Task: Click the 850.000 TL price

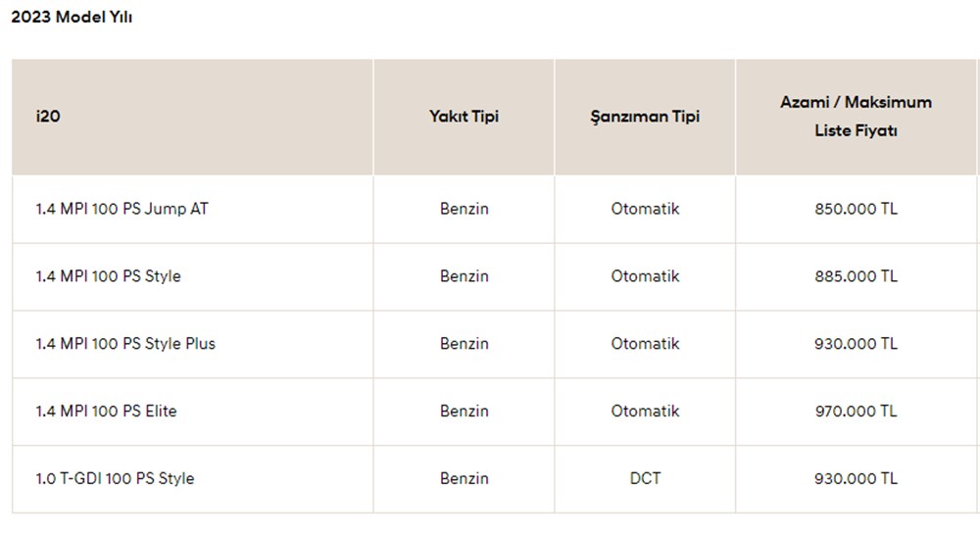Action: 856,209
